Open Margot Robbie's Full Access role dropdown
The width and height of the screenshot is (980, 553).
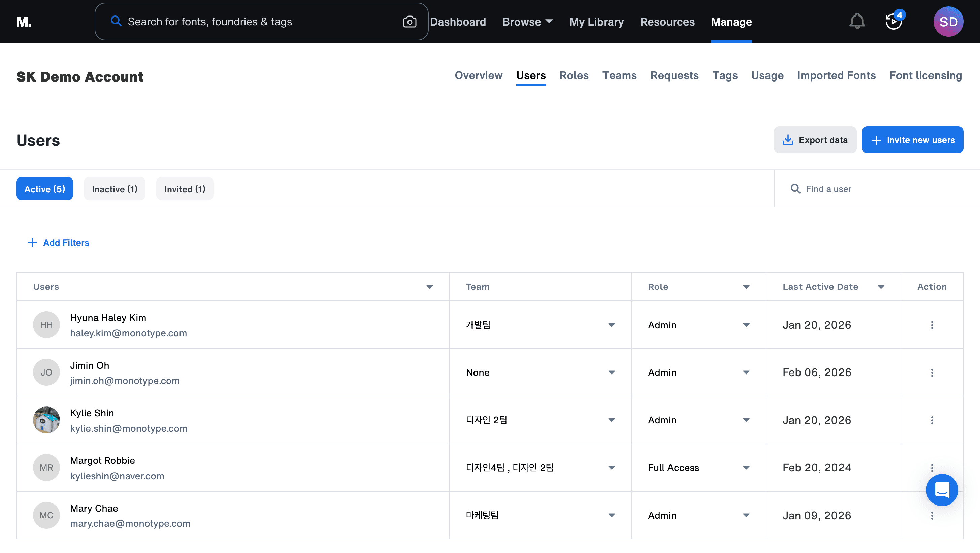(746, 468)
